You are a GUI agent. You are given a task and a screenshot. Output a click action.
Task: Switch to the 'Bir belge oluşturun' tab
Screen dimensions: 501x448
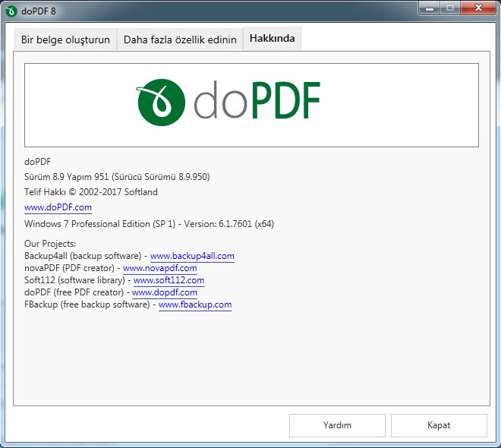pos(65,39)
